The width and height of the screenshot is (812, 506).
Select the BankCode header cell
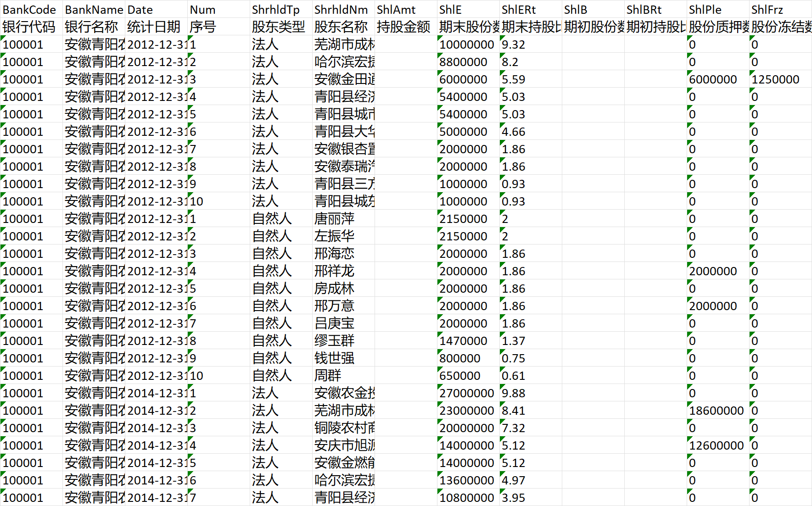click(31, 9)
